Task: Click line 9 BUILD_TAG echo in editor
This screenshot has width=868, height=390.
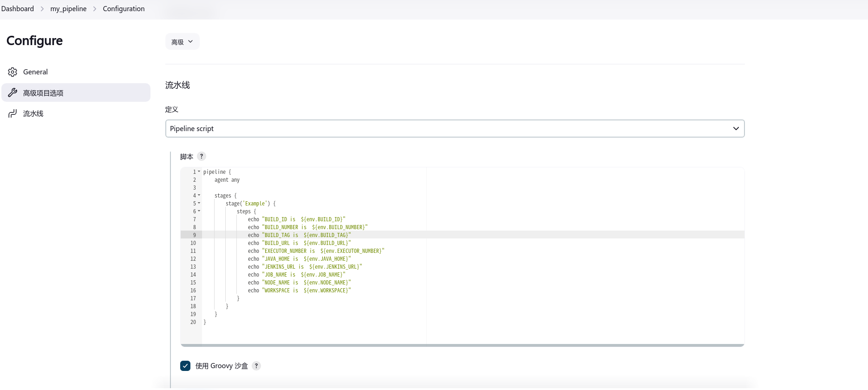Action: point(307,235)
